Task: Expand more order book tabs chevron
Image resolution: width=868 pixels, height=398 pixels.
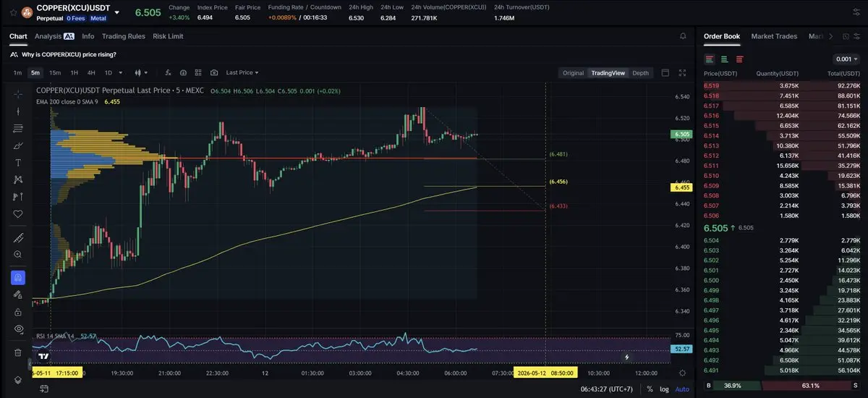Action: point(830,36)
